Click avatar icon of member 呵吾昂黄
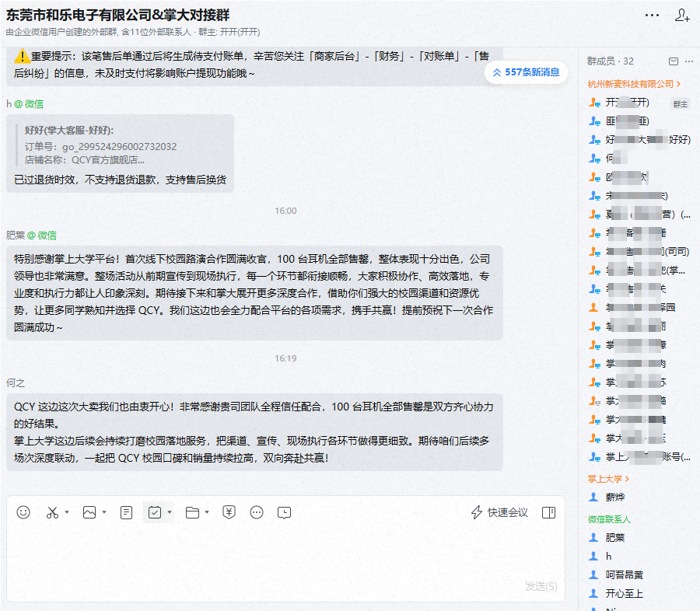The image size is (700, 611). pos(593,574)
